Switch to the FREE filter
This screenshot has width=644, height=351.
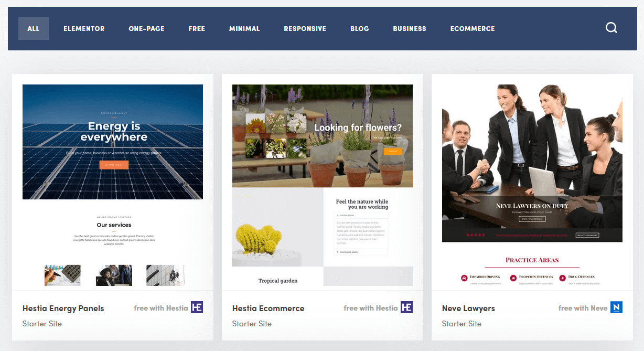click(x=197, y=28)
